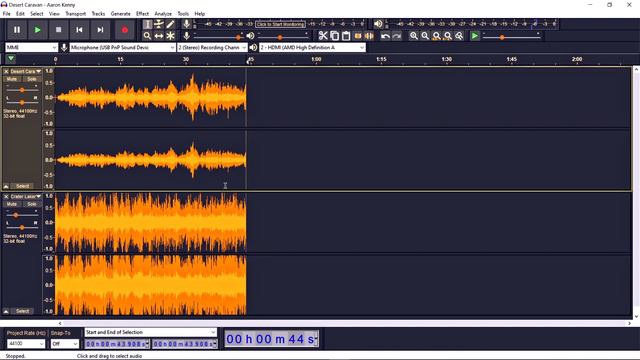Image resolution: width=640 pixels, height=360 pixels.
Task: Close the Crater Lake track with X
Action: click(x=6, y=197)
